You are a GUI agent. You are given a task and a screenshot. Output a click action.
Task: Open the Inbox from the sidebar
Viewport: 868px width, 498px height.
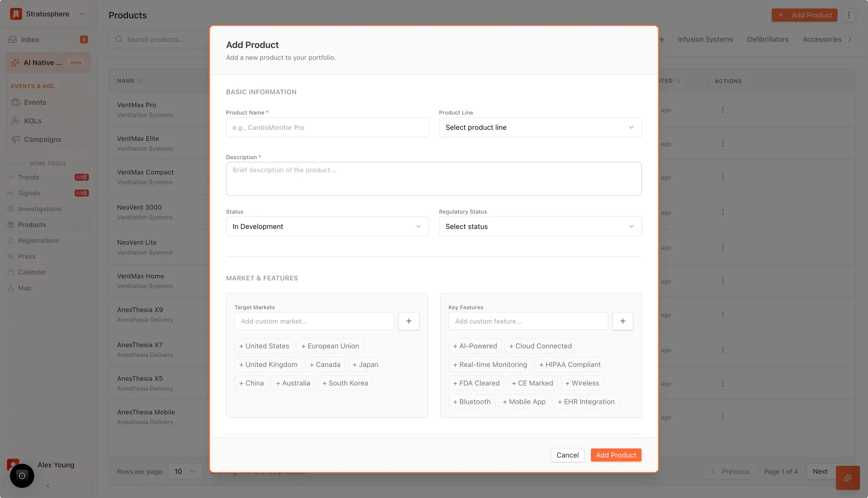[x=30, y=39]
